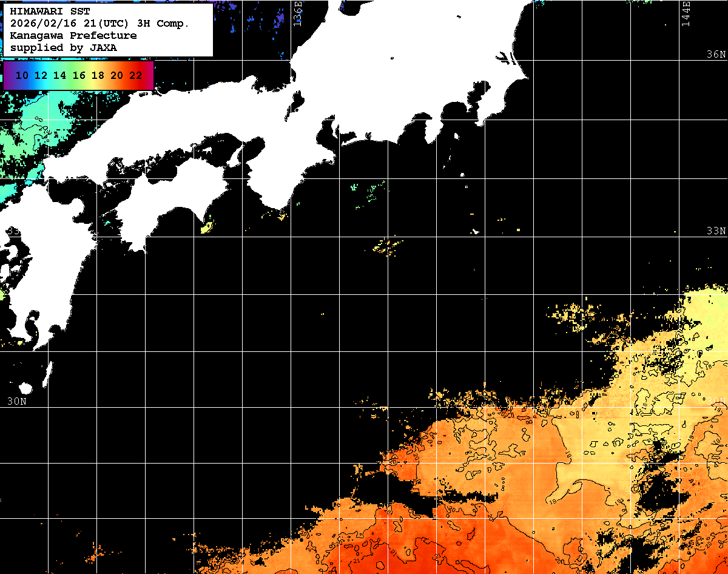Click the yellow SST patch off southeastern Shikoku
The width and height of the screenshot is (728, 574).
pyautogui.click(x=206, y=228)
